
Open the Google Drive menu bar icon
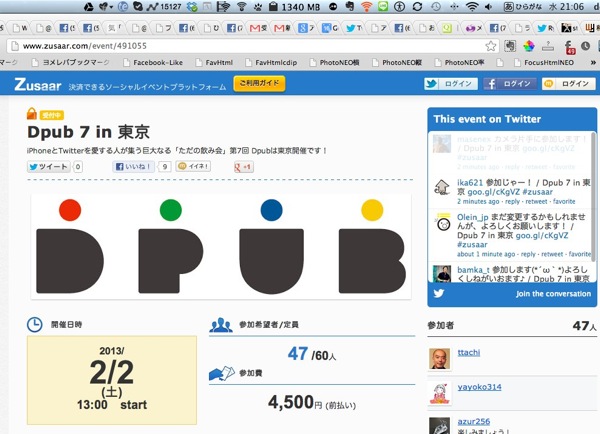click(x=89, y=7)
